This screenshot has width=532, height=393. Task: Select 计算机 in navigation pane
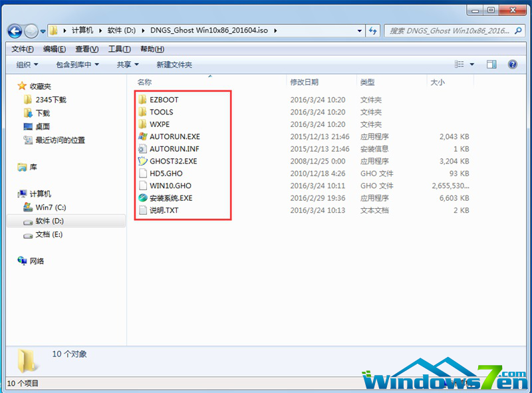pyautogui.click(x=40, y=194)
